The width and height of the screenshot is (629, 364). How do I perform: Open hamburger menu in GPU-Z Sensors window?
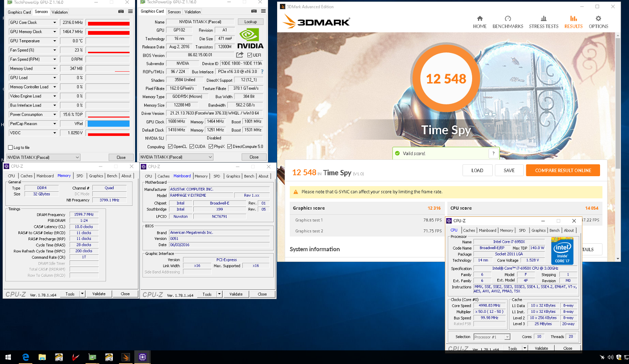[130, 12]
